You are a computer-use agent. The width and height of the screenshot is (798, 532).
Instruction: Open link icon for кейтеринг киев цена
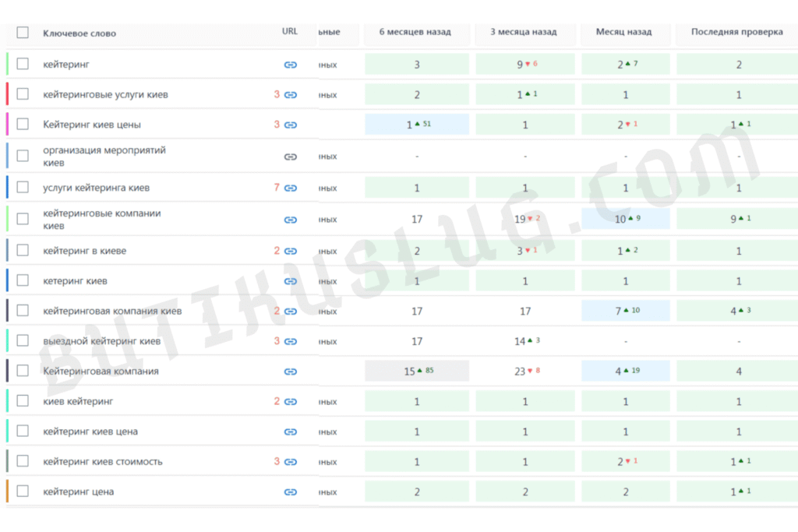tap(291, 432)
